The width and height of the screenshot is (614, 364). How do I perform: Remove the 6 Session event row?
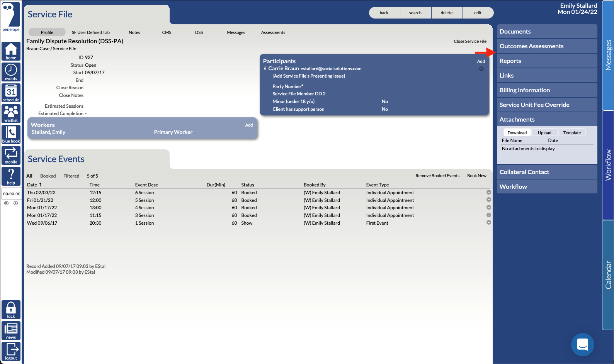(x=489, y=192)
